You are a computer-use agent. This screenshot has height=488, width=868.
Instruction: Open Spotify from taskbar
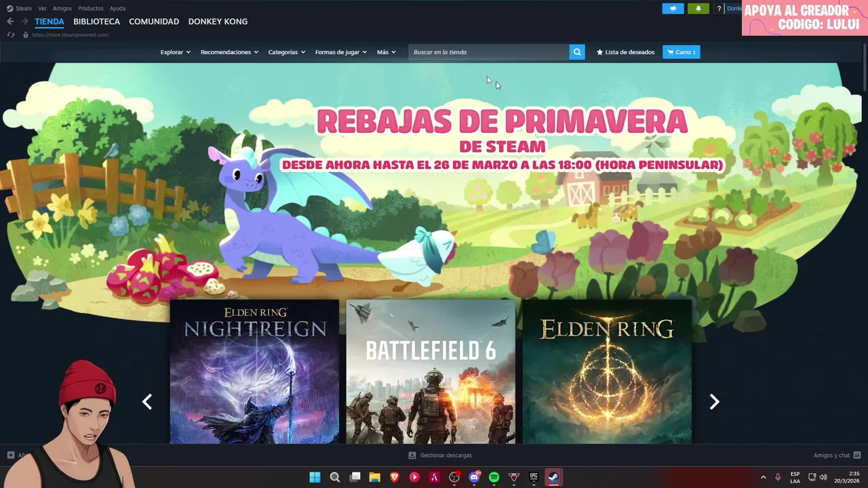[494, 477]
